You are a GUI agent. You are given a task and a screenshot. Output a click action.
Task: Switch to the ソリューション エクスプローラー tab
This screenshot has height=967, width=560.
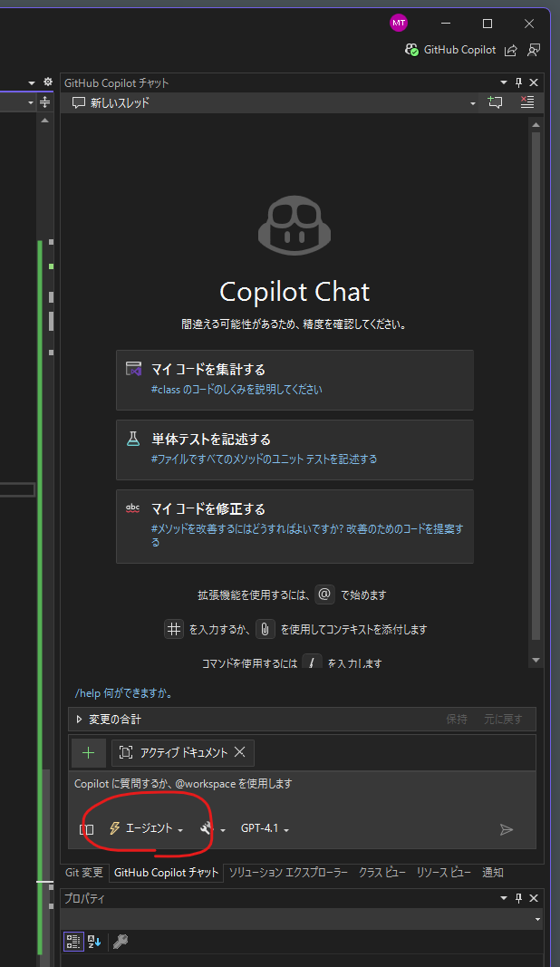288,873
